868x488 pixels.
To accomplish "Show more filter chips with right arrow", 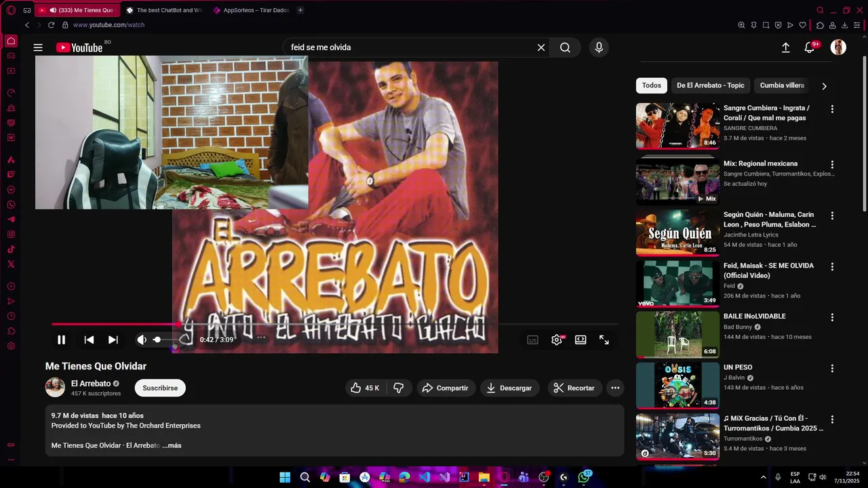I will tap(824, 86).
